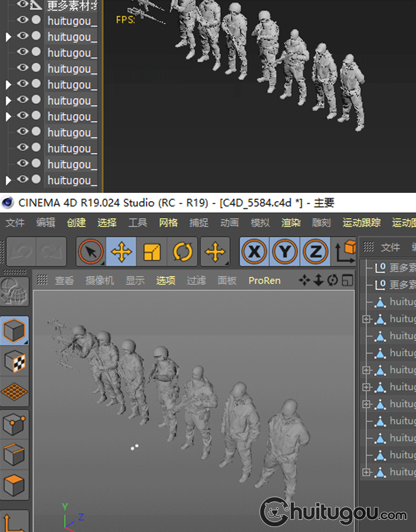Open the ProRender viewport menu
Screen dimensions: 416x532
tap(264, 280)
